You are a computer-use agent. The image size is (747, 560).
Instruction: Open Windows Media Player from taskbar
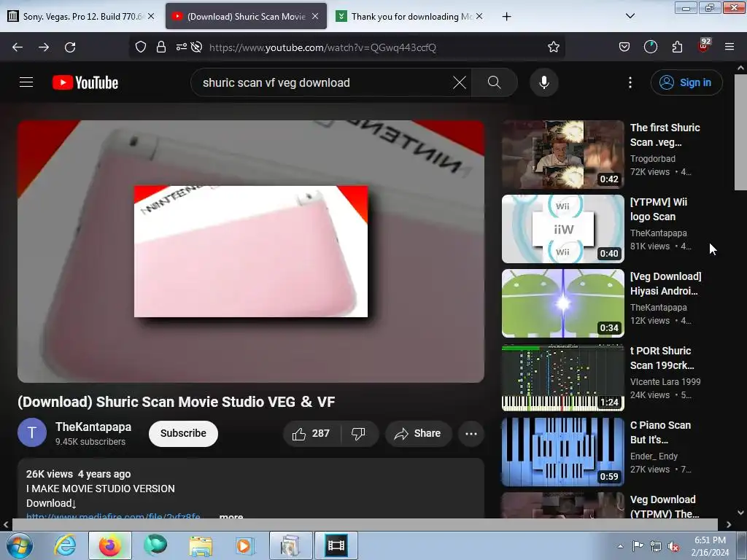[x=245, y=545]
